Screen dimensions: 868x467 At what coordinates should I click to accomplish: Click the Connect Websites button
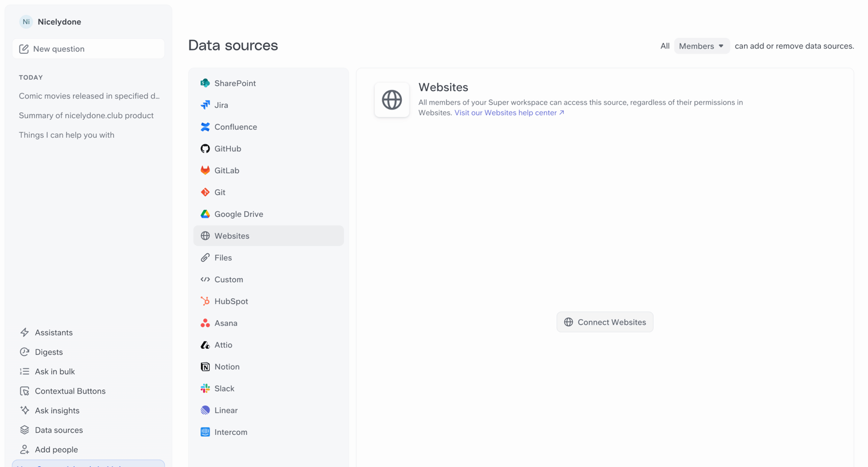[604, 322]
